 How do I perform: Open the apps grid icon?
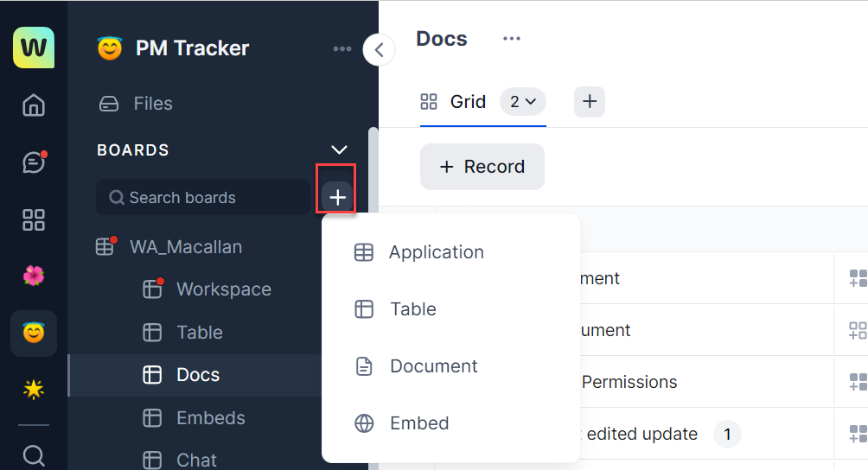34,219
